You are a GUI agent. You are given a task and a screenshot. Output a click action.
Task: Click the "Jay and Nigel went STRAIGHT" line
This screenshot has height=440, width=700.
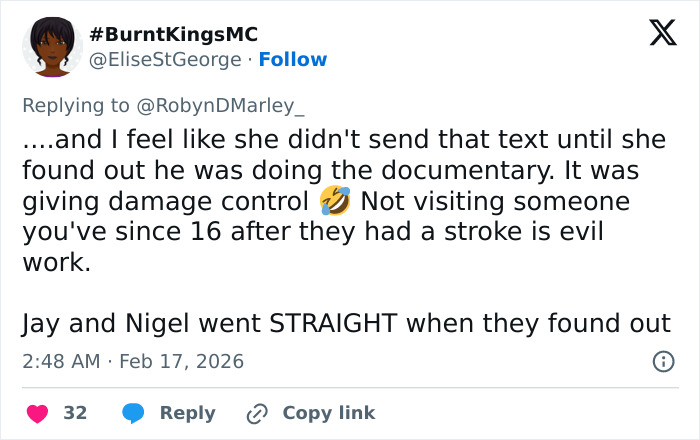click(345, 323)
